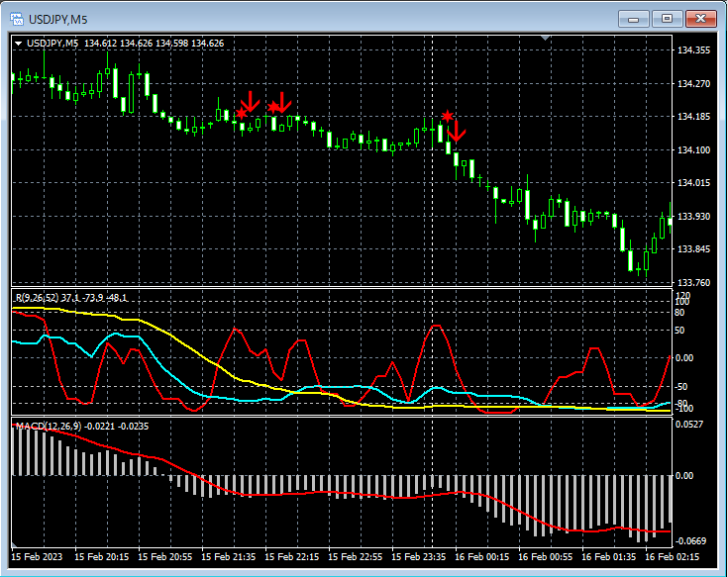This screenshot has height=577, width=728.
Task: Click the 0.00 level on MACD scale
Action: point(685,475)
